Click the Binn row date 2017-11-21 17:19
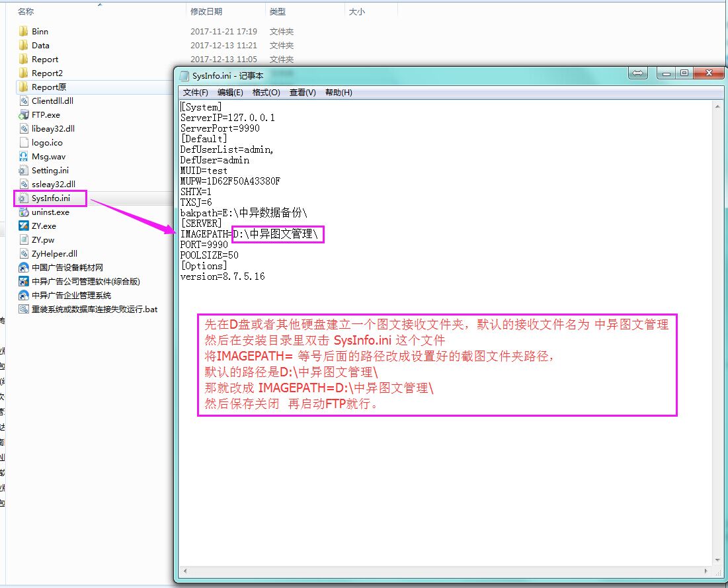This screenshot has width=728, height=588. [x=223, y=32]
